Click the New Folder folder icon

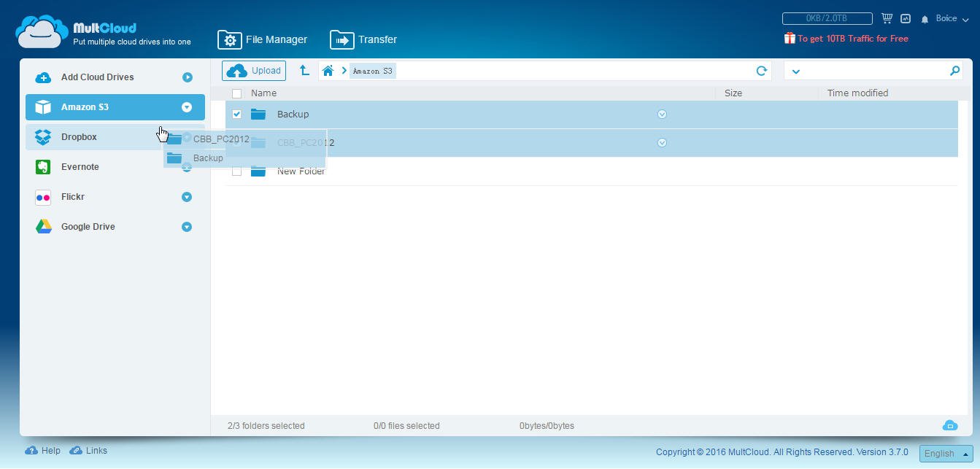[x=258, y=171]
